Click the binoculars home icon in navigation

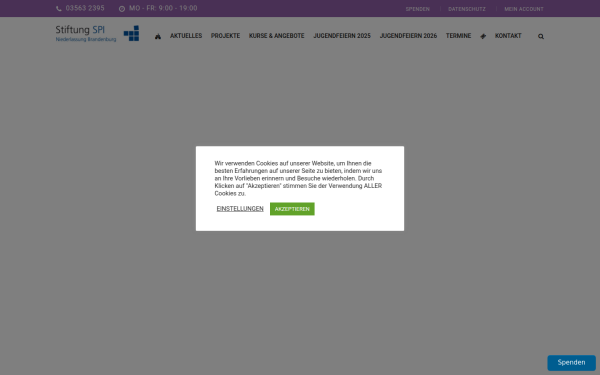pos(158,36)
